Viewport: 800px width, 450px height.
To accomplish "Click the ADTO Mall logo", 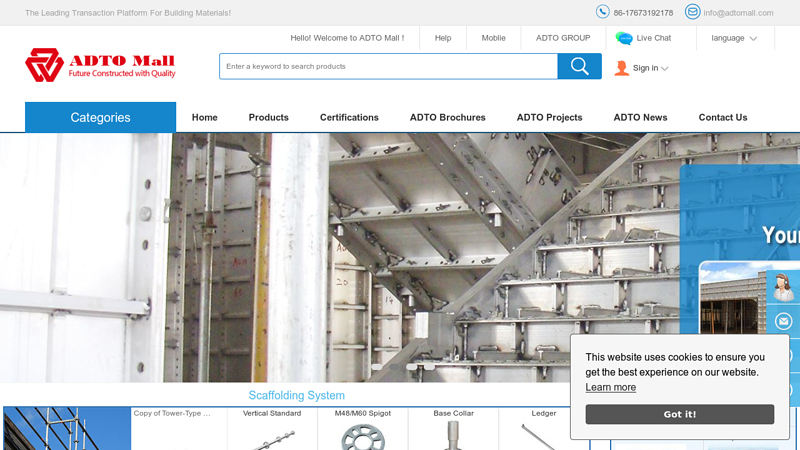I will pos(101,65).
